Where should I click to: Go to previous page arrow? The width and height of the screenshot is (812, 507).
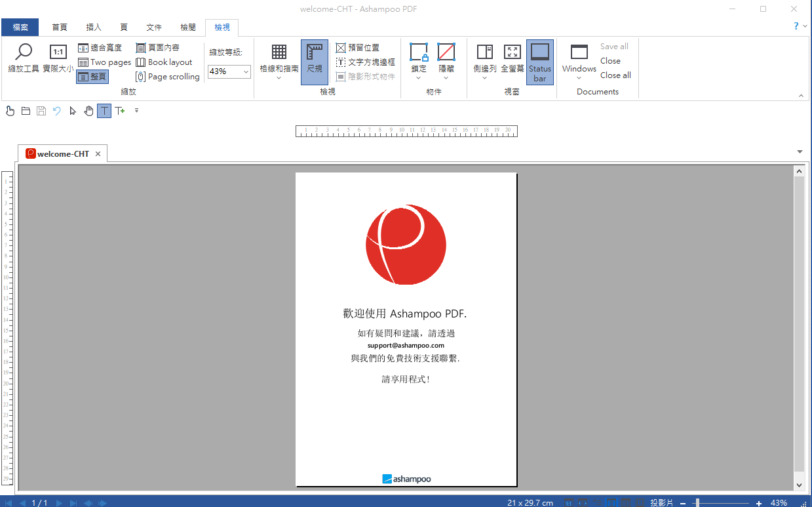[x=23, y=502]
